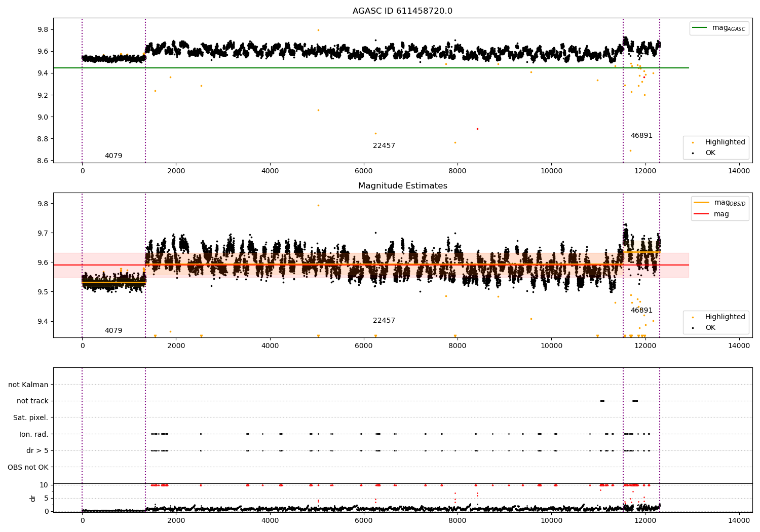Click the '6000' x-tick of the bottom plot
Viewport: 760px width, 532px height.
pos(364,520)
